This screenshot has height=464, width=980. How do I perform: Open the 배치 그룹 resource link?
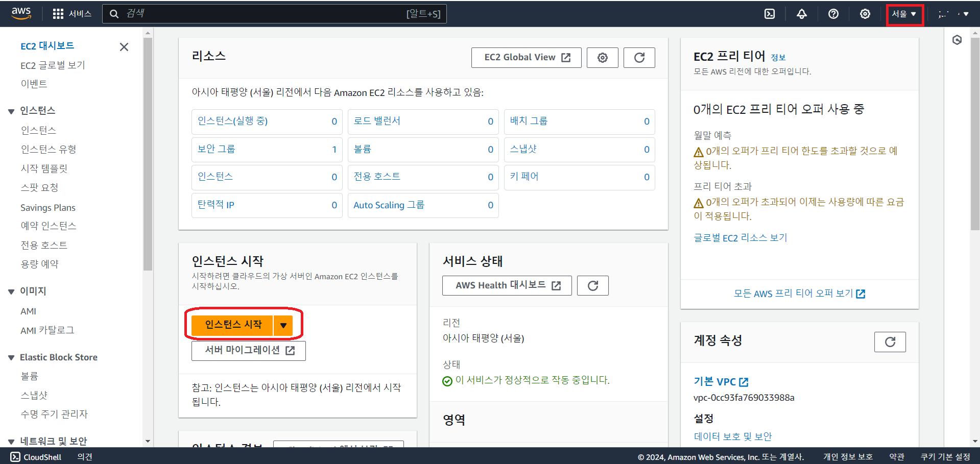click(529, 121)
